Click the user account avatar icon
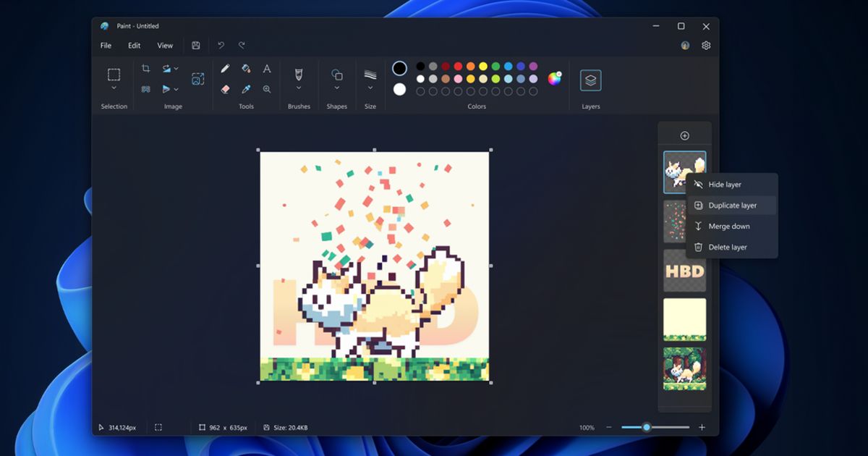This screenshot has height=456, width=868. 685,45
